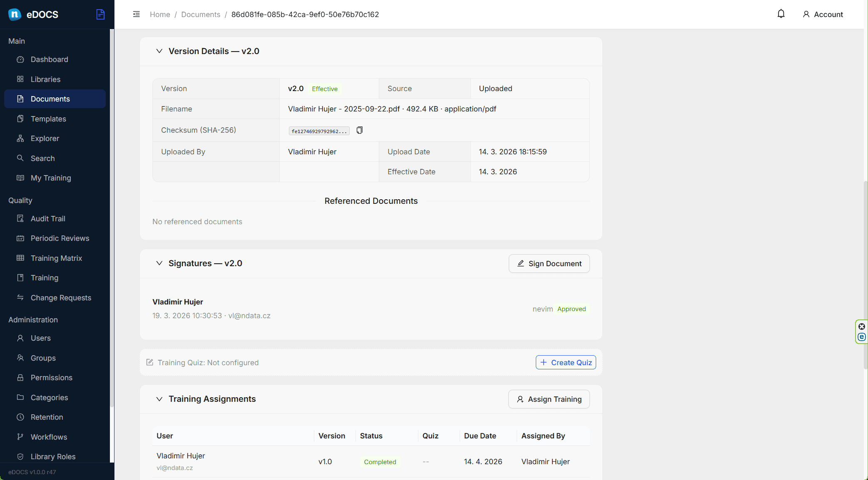Click the Assign Training button
This screenshot has width=868, height=480.
(x=549, y=399)
